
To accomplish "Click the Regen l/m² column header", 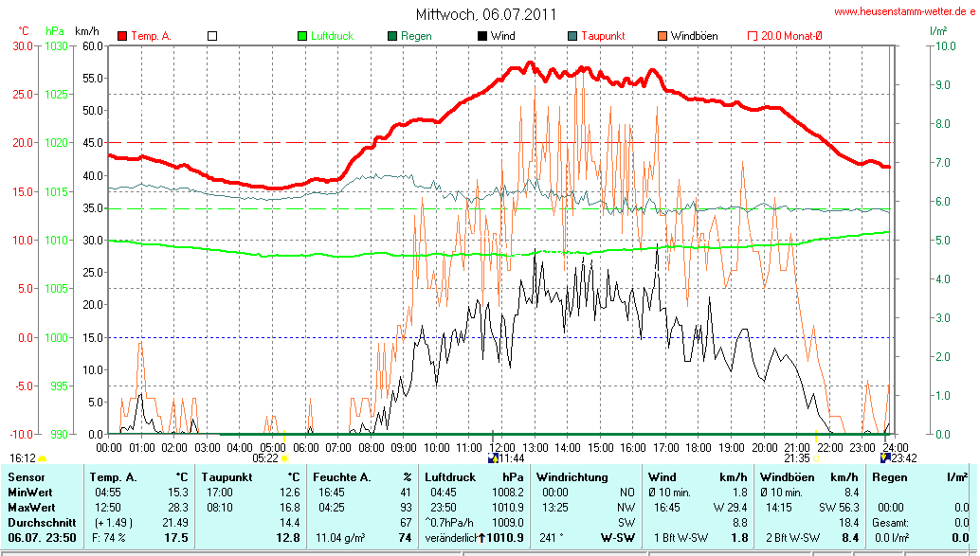I will [919, 476].
